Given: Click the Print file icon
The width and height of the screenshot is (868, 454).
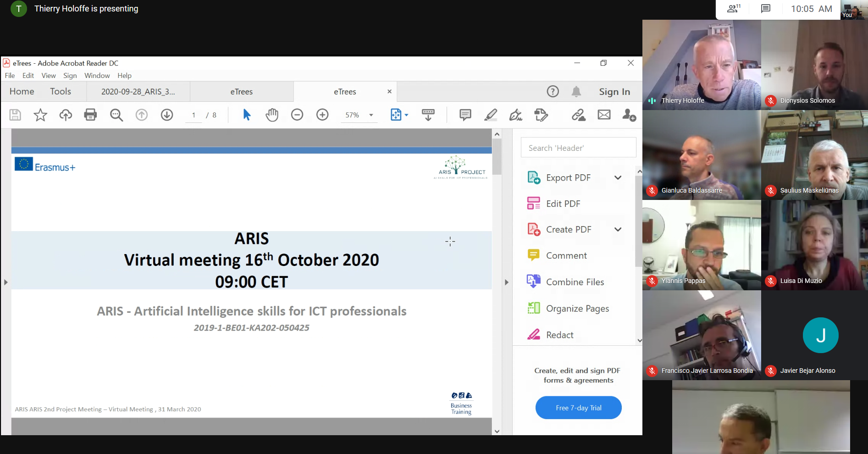Looking at the screenshot, I should 90,115.
